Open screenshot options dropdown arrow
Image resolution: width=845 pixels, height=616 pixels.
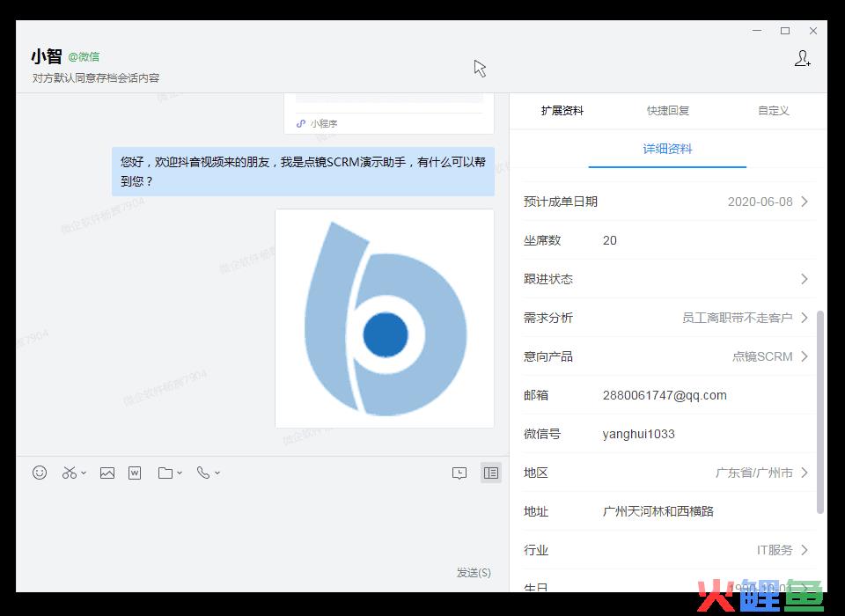84,473
